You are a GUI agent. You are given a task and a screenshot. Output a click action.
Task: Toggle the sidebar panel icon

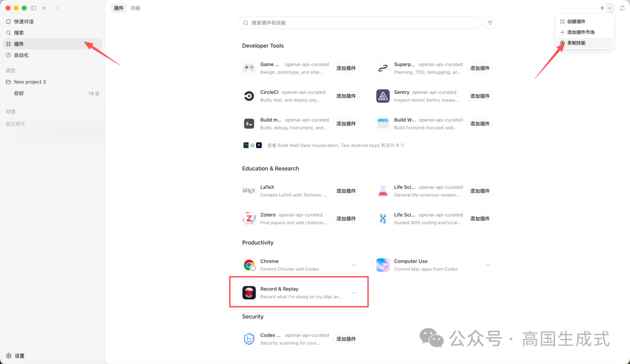(34, 8)
